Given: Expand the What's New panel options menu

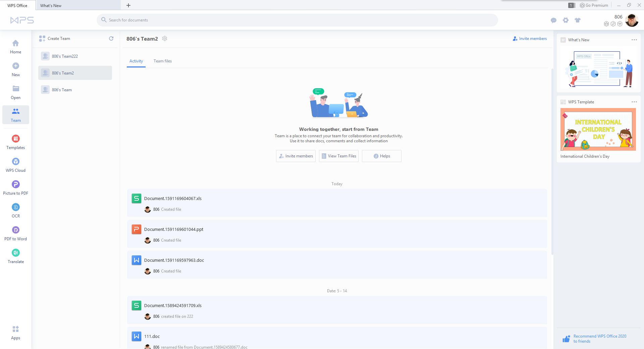Looking at the screenshot, I should pyautogui.click(x=634, y=40).
